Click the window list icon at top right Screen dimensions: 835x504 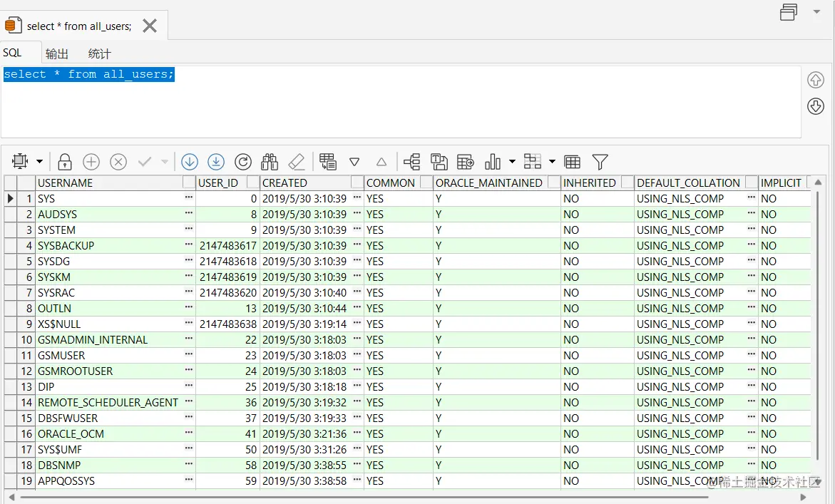click(789, 11)
